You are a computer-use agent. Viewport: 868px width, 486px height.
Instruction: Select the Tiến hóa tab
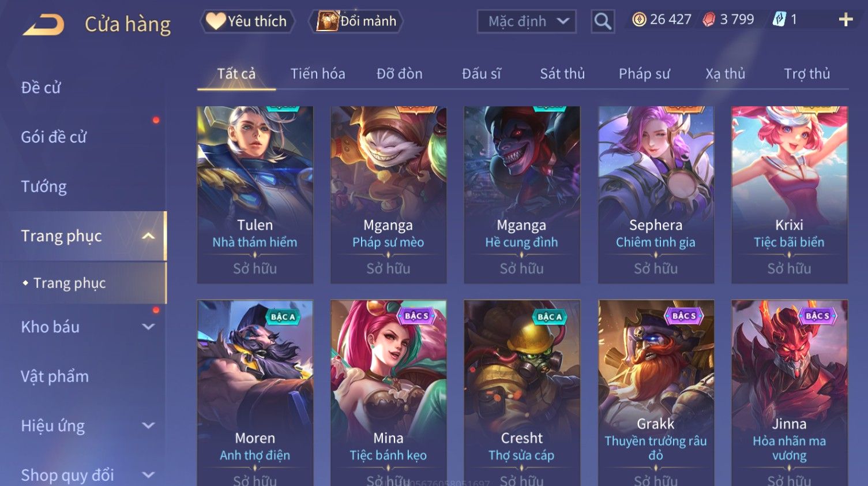(318, 74)
